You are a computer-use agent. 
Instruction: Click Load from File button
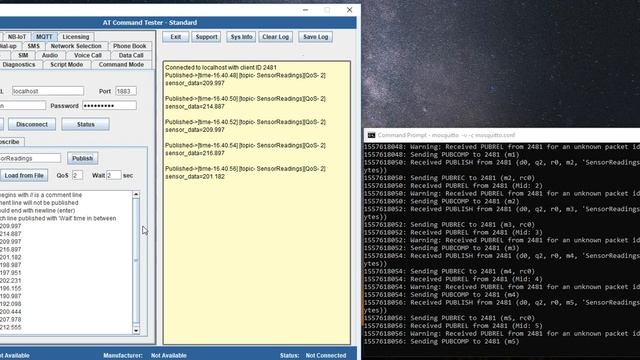pos(24,176)
